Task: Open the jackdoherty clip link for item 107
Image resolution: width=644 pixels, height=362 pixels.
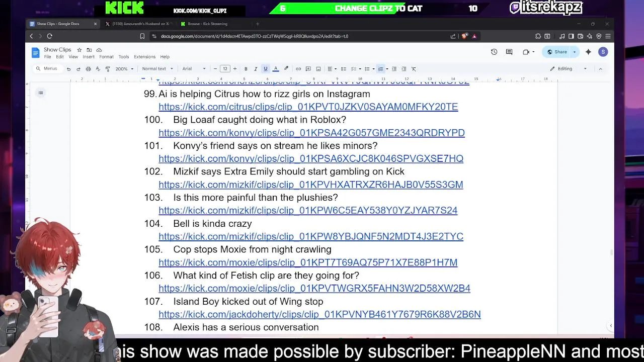Action: click(x=319, y=314)
